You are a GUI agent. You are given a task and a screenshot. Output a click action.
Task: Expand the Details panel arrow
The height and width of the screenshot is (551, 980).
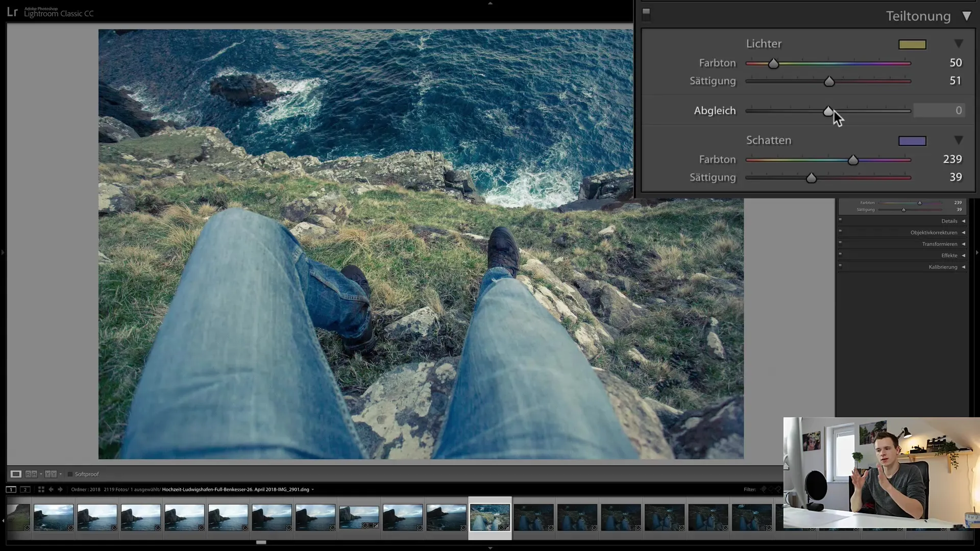pos(963,221)
